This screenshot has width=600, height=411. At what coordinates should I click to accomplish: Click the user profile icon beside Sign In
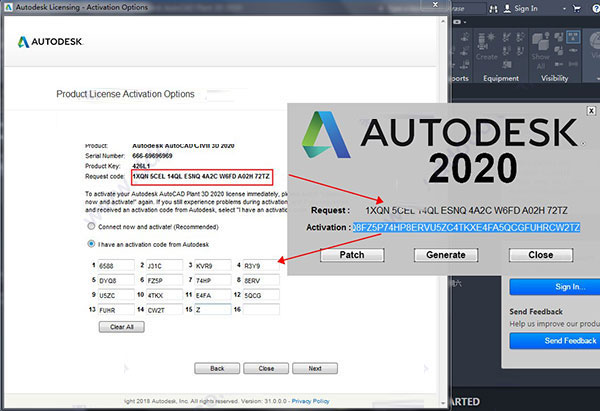[507, 8]
